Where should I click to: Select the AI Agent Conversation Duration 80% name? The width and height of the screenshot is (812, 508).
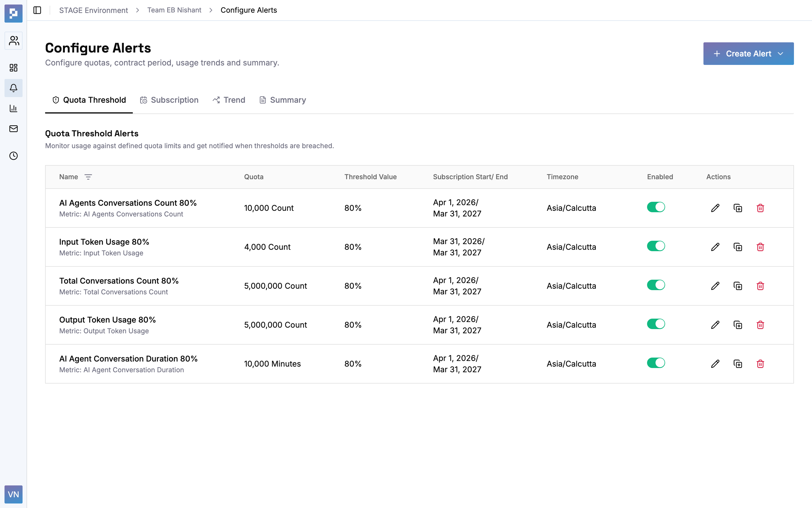tap(128, 359)
